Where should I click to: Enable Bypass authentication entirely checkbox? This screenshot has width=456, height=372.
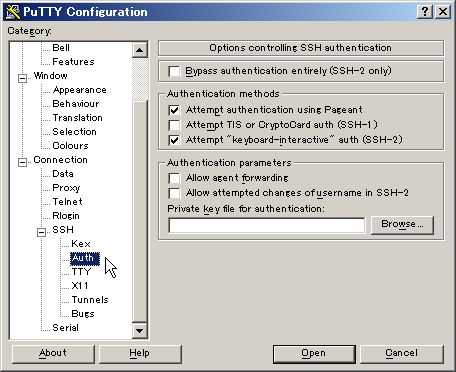(x=174, y=71)
